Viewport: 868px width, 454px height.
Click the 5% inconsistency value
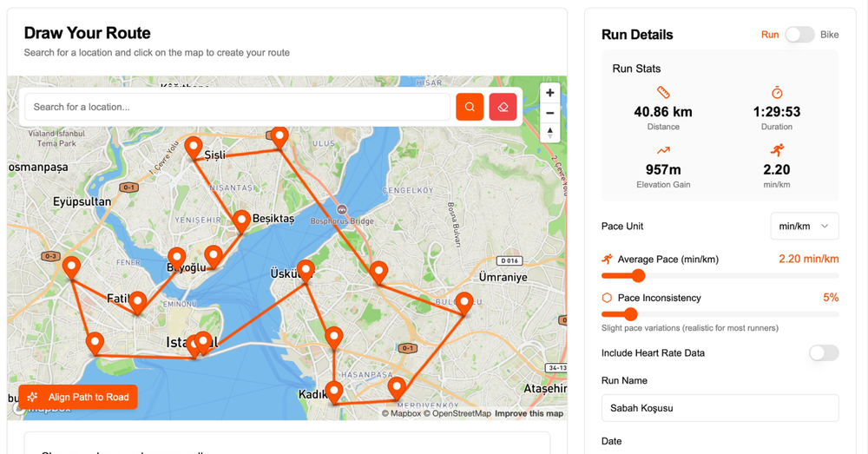coord(831,298)
